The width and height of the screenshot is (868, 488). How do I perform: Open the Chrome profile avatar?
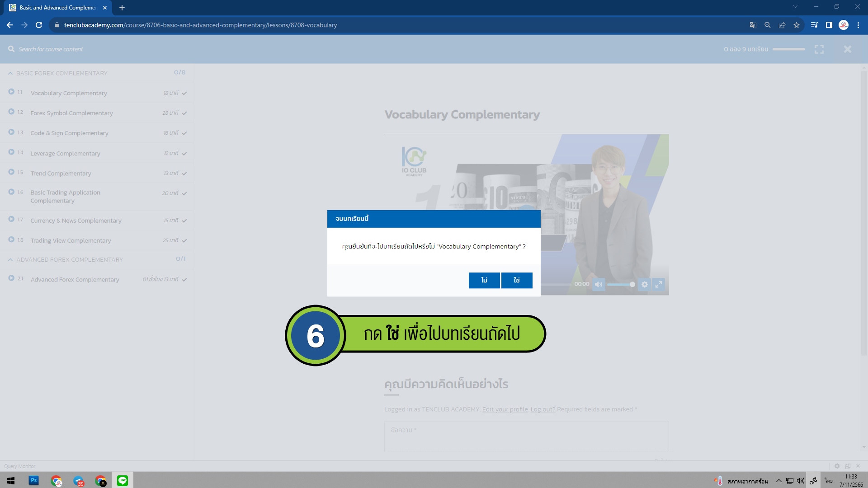click(844, 25)
